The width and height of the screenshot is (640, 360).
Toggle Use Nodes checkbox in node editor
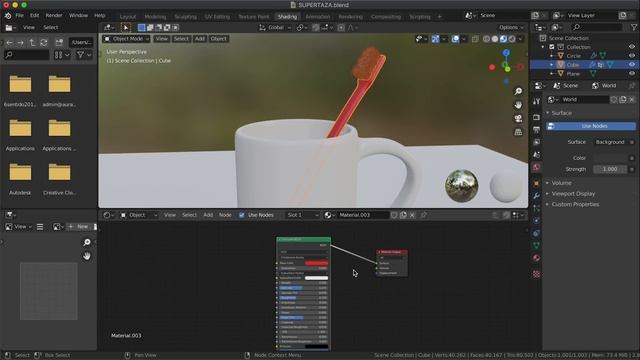242,215
